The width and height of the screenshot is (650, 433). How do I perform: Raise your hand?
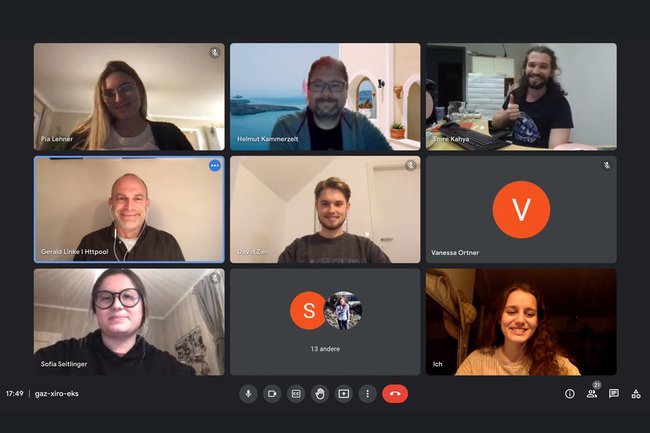[320, 394]
